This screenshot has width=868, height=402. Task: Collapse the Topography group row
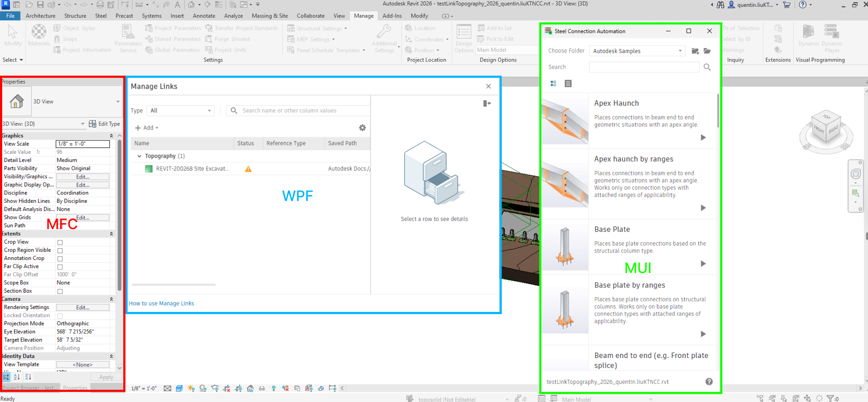[x=139, y=156]
